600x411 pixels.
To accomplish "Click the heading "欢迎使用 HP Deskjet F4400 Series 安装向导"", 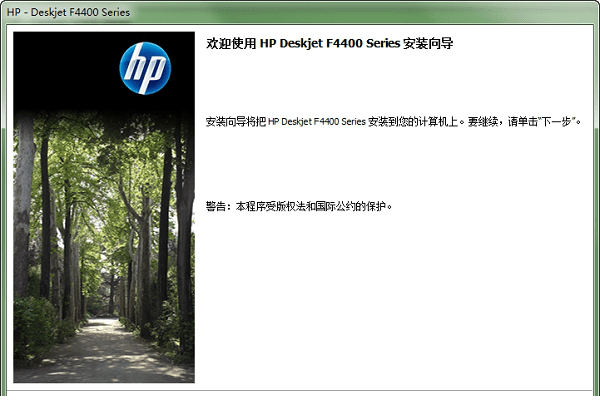I will (x=329, y=43).
